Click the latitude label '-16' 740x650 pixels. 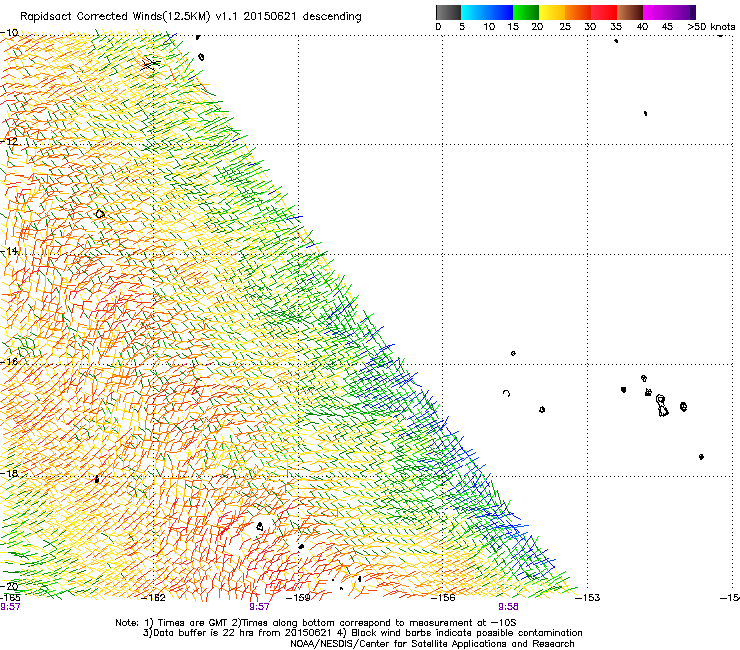click(x=8, y=362)
